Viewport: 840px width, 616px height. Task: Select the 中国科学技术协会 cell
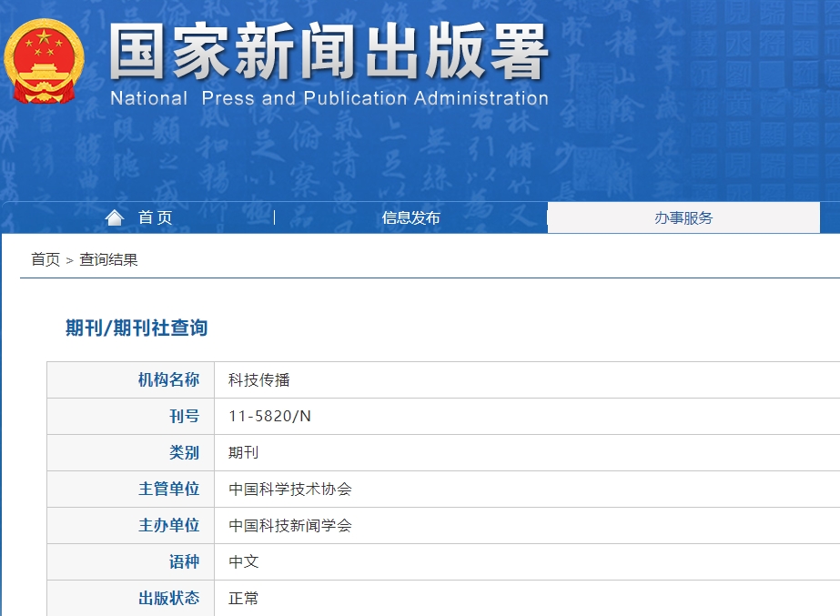[289, 490]
